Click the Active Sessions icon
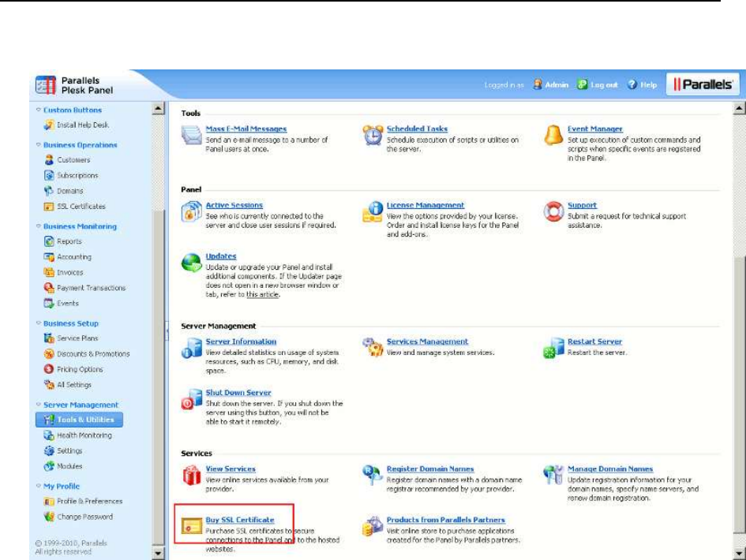This screenshot has height=560, width=746. point(191,211)
